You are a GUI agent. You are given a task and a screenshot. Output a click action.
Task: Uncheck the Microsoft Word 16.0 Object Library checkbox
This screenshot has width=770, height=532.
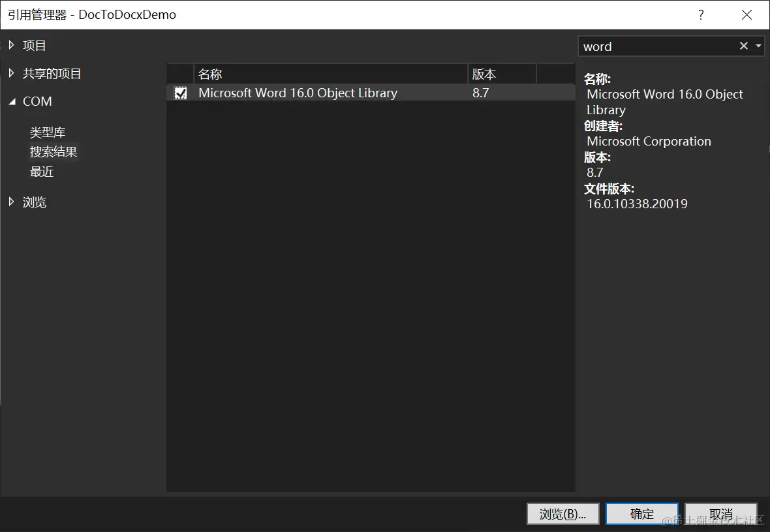[181, 93]
